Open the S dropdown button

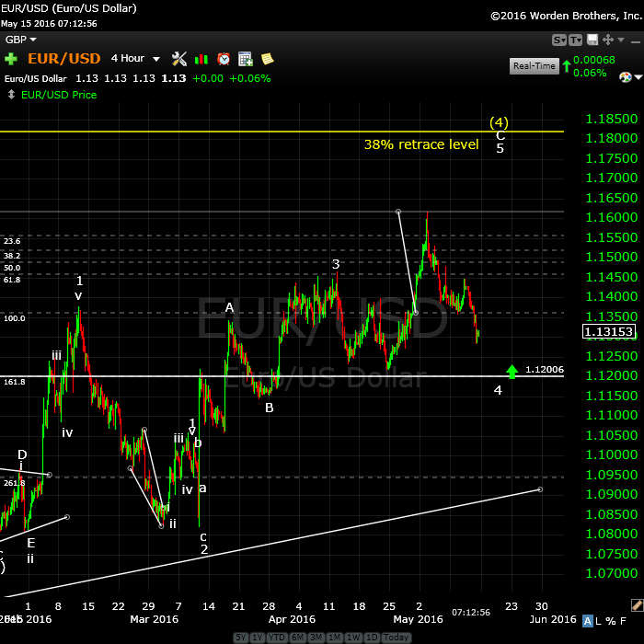coord(559,40)
